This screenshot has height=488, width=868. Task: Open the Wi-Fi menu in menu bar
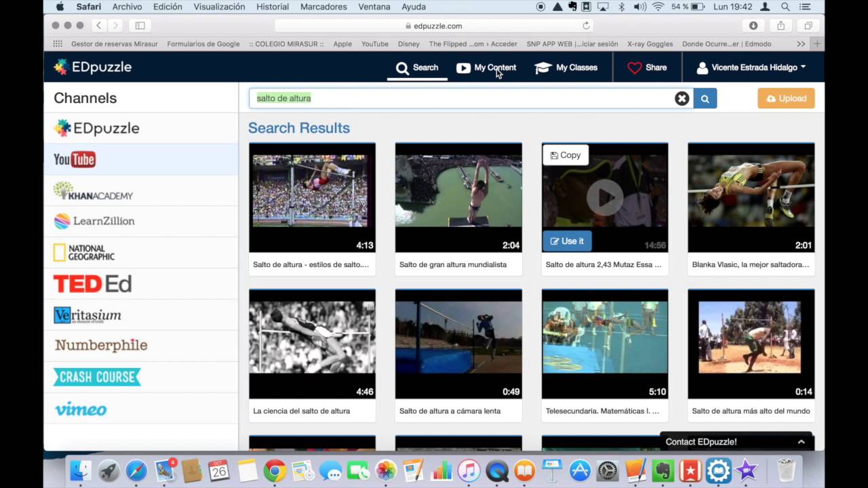(x=658, y=7)
